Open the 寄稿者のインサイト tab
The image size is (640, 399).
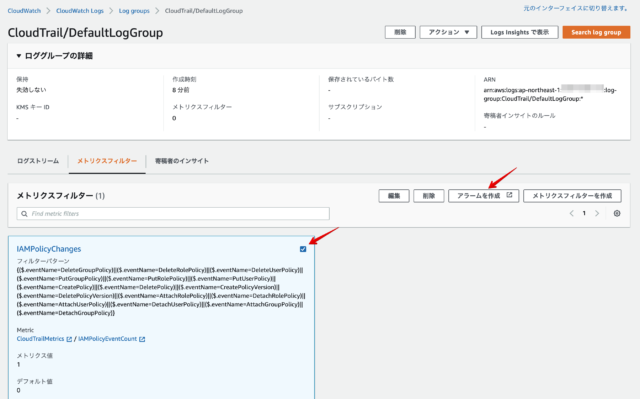pos(182,161)
